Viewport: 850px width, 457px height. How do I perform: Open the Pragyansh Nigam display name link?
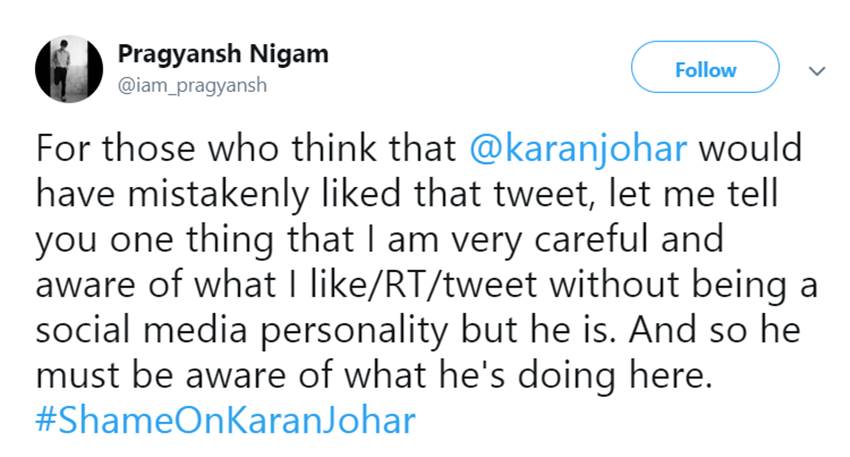pyautogui.click(x=222, y=54)
